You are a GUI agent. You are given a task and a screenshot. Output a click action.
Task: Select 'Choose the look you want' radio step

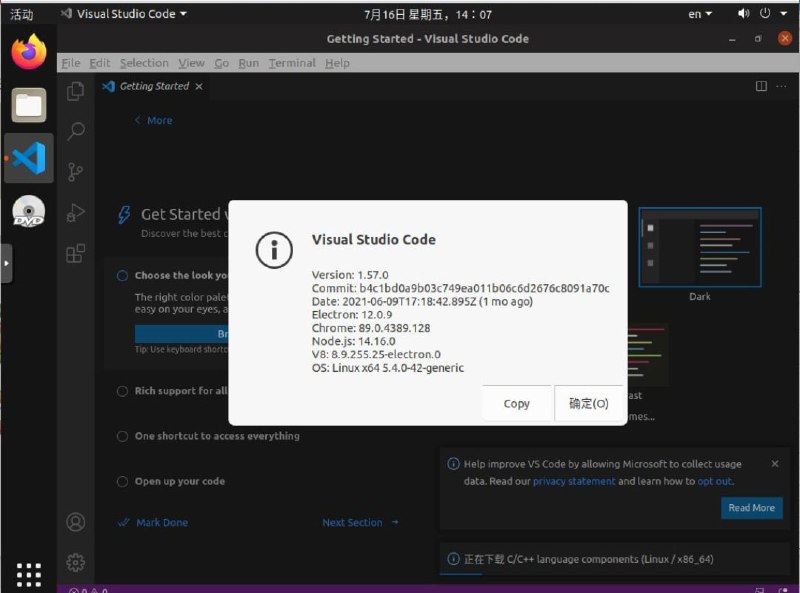123,276
